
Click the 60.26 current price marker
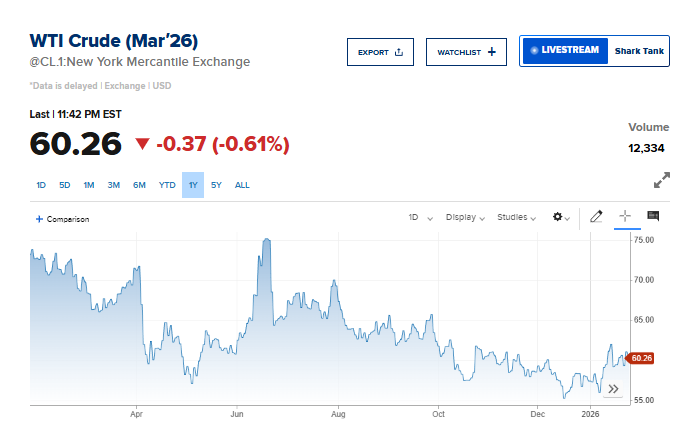[x=641, y=358]
